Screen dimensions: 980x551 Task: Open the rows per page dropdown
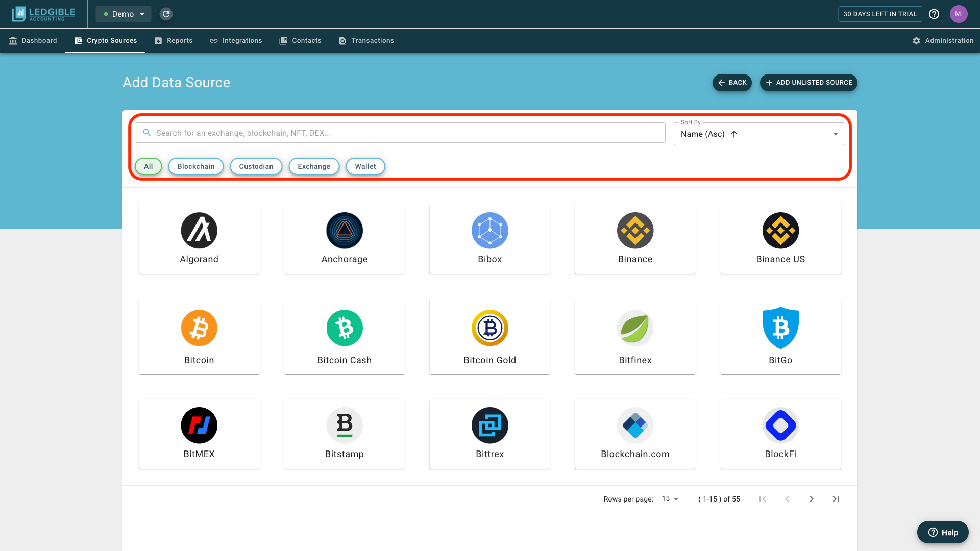tap(670, 499)
